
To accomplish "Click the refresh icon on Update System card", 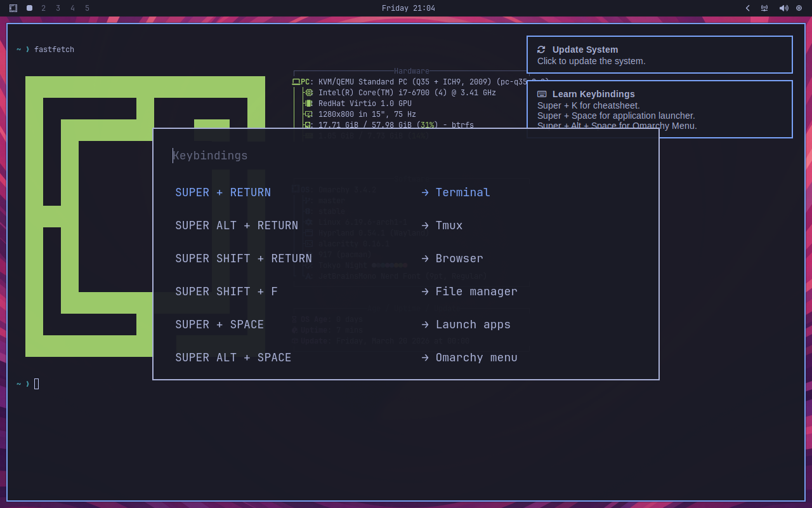I will (542, 50).
